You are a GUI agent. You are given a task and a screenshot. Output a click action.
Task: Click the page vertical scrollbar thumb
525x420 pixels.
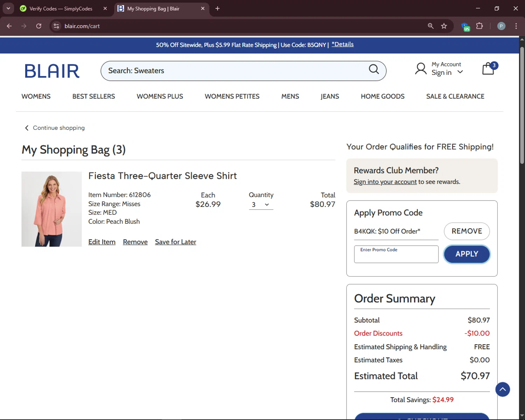point(522,105)
